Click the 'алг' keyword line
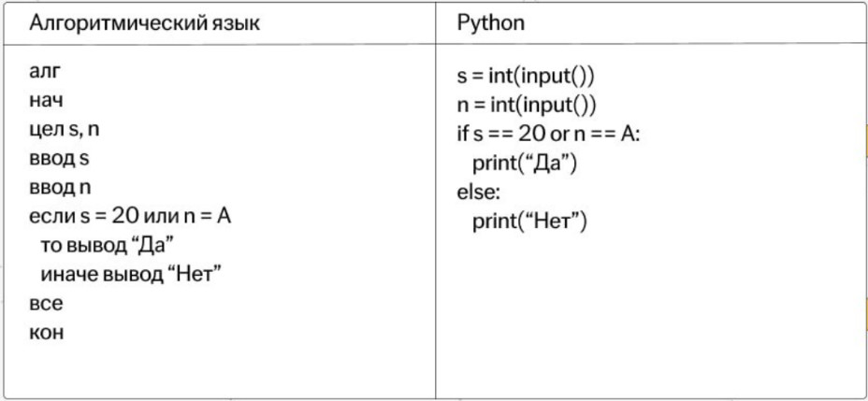This screenshot has width=868, height=401. [x=44, y=73]
